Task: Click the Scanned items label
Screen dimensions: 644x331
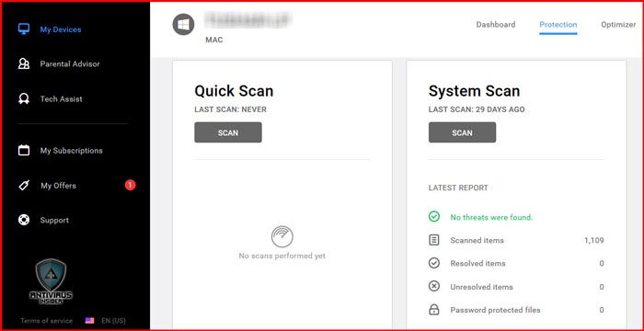Action: 477,240
